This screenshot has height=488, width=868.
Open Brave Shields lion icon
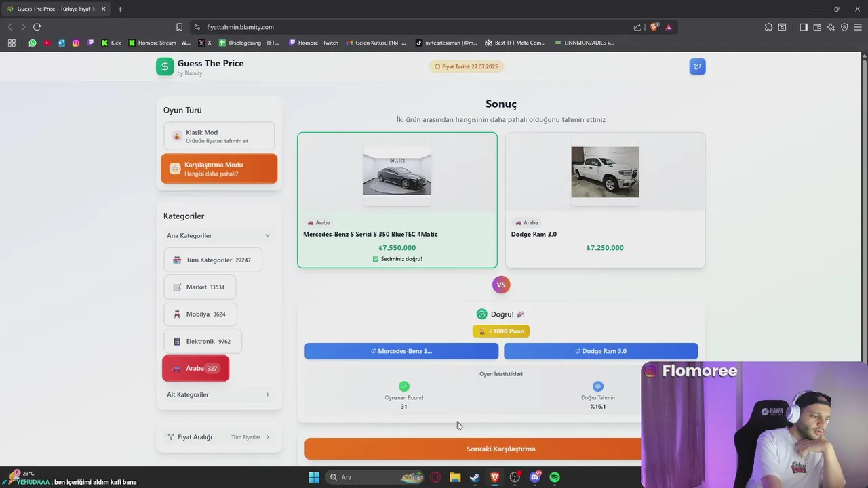(654, 27)
